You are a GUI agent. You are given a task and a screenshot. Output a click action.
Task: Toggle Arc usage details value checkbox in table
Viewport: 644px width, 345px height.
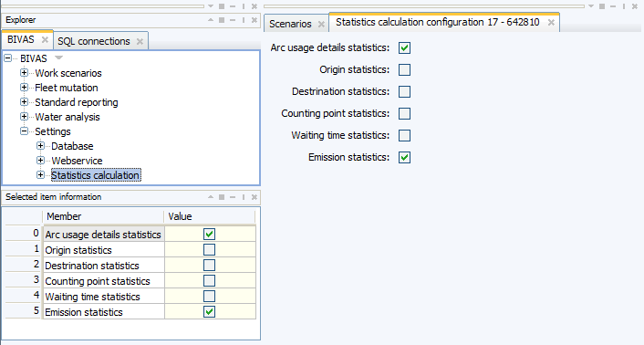(x=209, y=234)
